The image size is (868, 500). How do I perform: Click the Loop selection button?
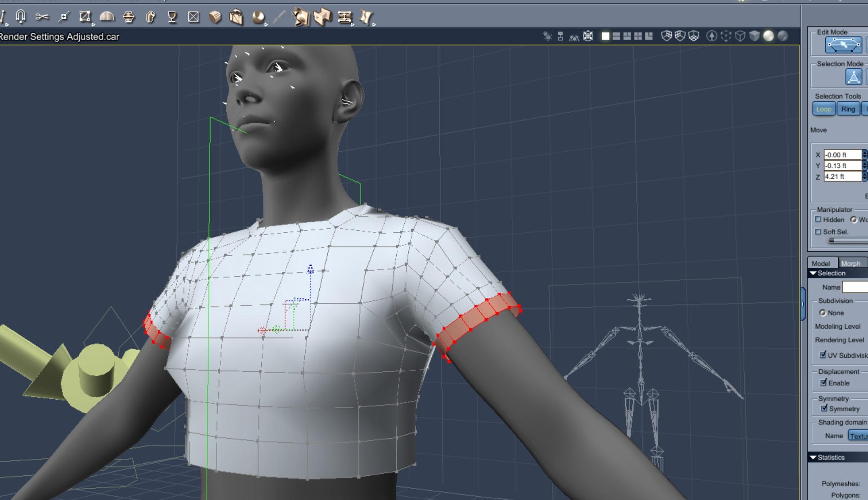[823, 109]
